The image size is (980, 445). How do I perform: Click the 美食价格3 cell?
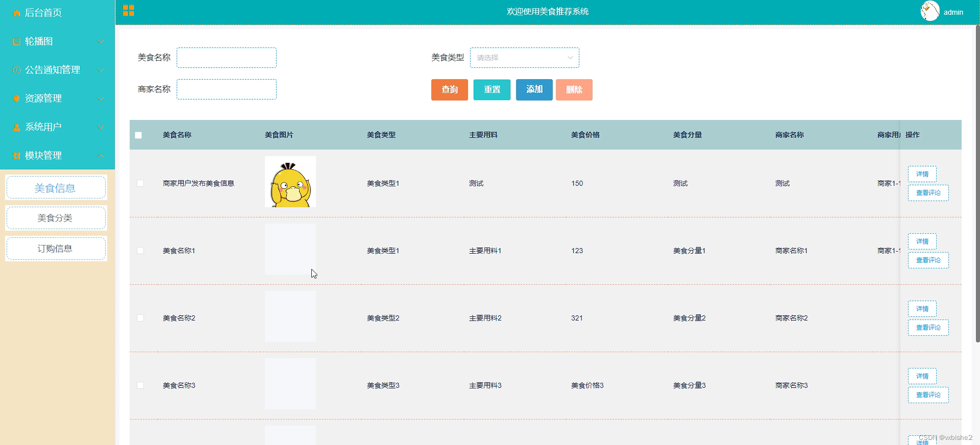[587, 385]
